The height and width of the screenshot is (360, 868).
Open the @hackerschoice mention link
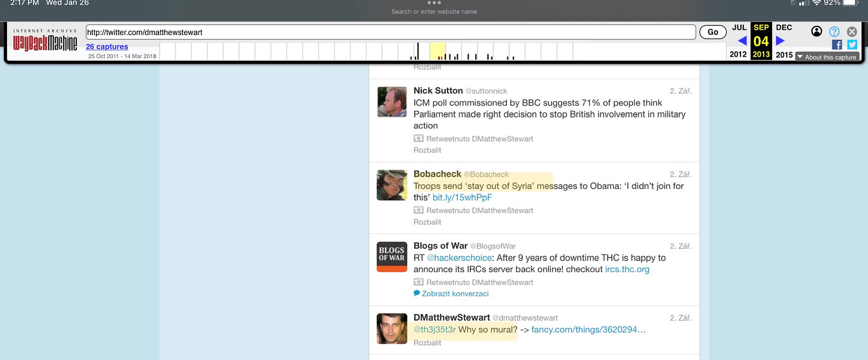[460, 258]
